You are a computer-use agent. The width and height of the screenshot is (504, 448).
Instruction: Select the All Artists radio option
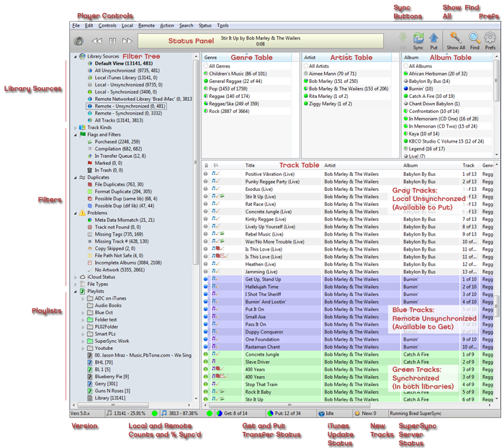tap(307, 66)
